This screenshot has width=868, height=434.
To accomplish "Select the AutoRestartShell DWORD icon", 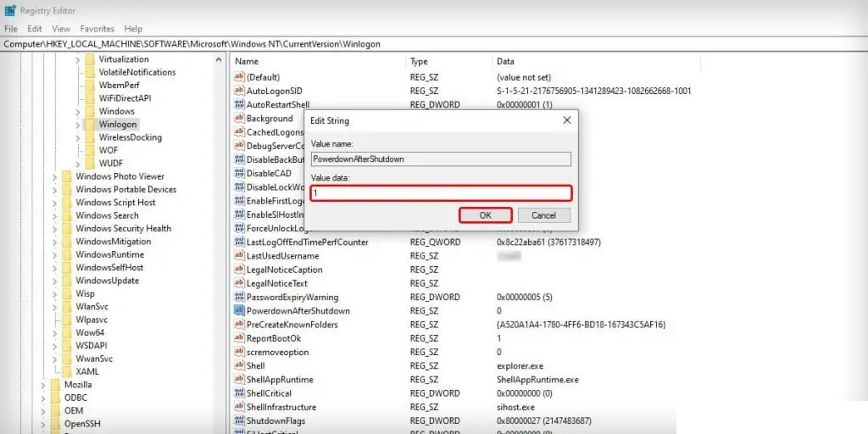I will (239, 105).
